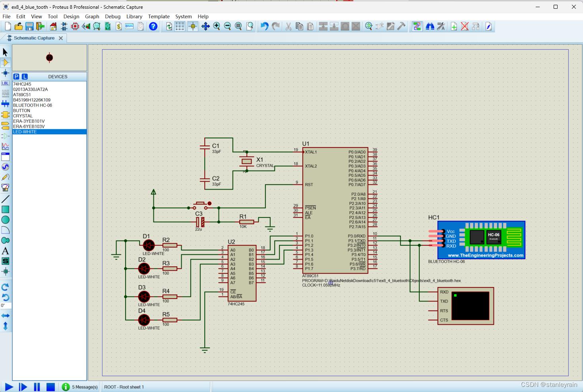Open the Debug menu
The image size is (583, 392).
112,17
